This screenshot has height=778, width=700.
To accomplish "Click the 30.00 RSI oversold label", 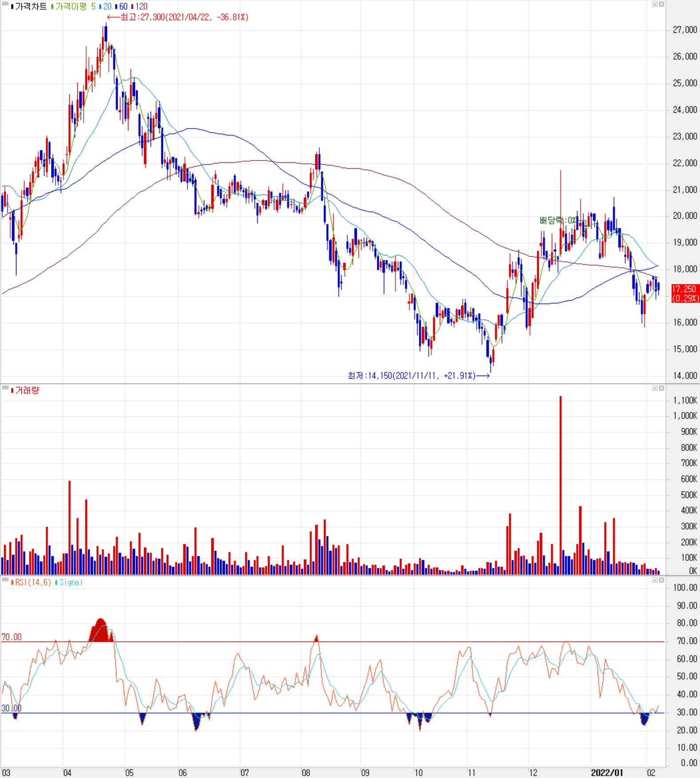I will coord(11,708).
